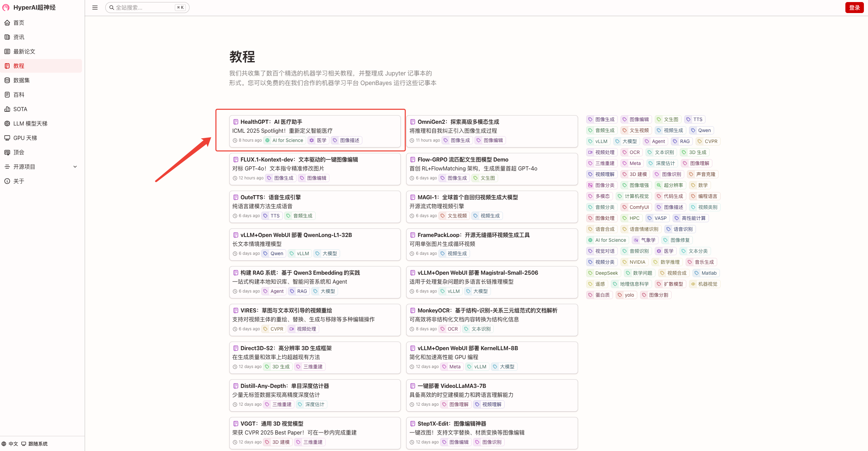
Task: Click the hamburger sidebar toggle icon
Action: pyautogui.click(x=95, y=8)
